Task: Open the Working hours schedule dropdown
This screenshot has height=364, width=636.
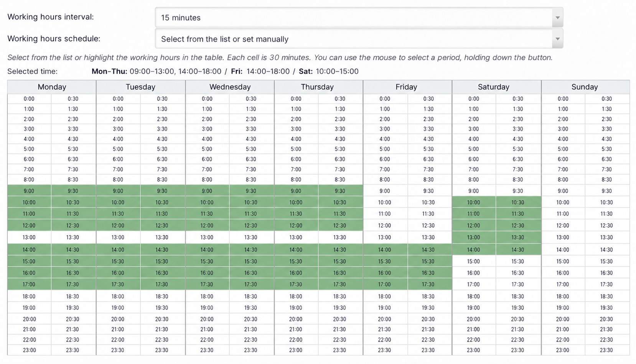Action: point(359,39)
